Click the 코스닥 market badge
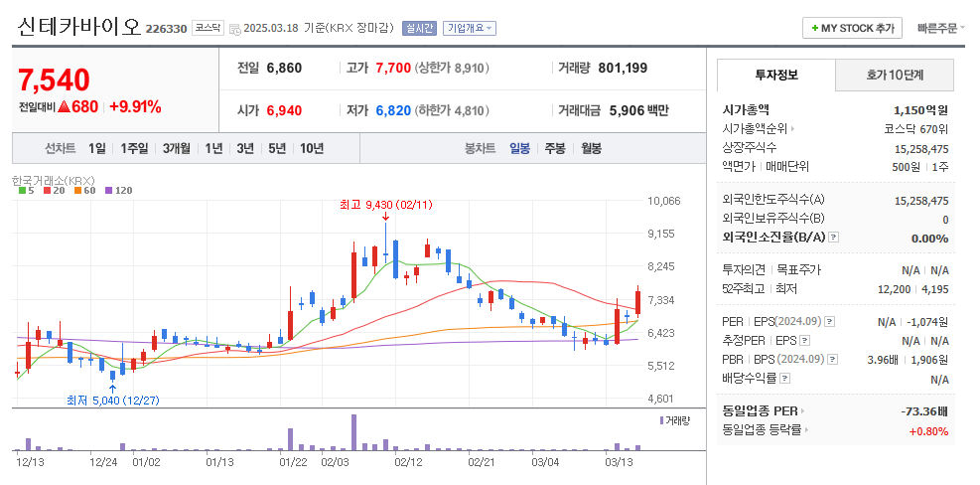This screenshot has height=485, width=980. click(208, 28)
